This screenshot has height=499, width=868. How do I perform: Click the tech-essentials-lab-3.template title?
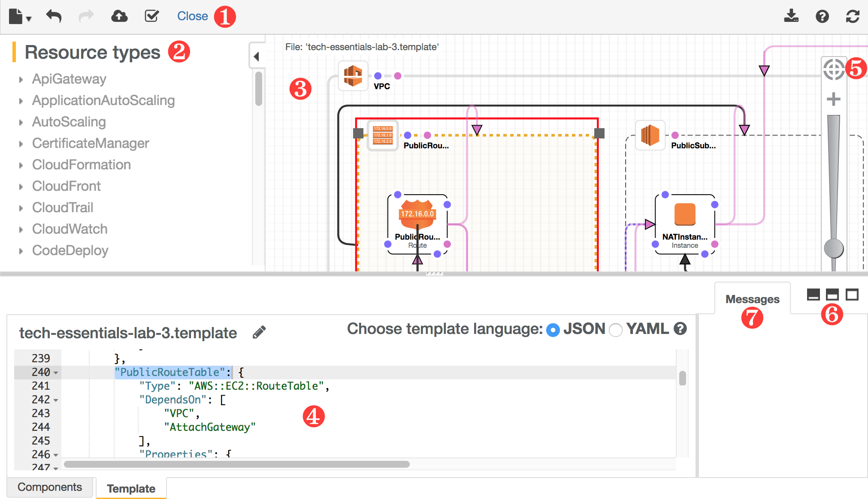128,333
